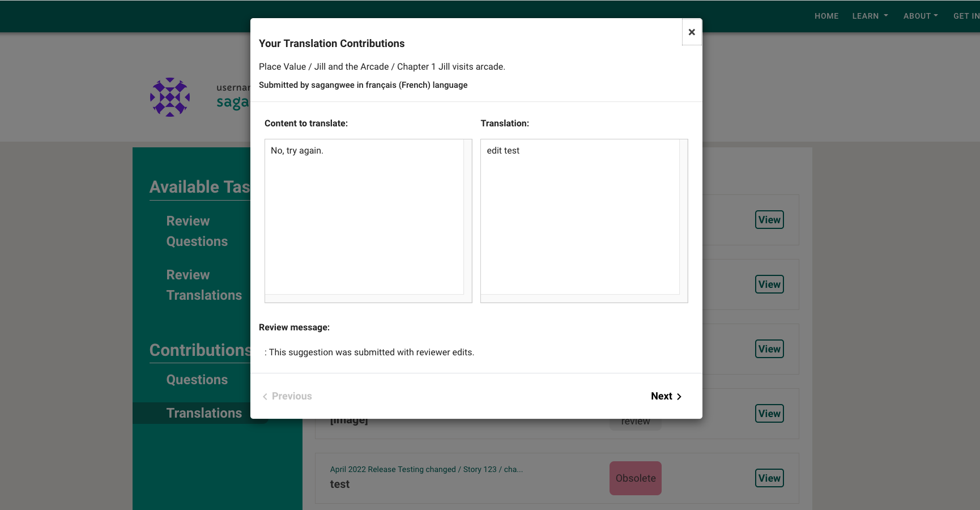This screenshot has height=510, width=980.
Task: Select Translations in the sidebar
Action: click(x=204, y=413)
